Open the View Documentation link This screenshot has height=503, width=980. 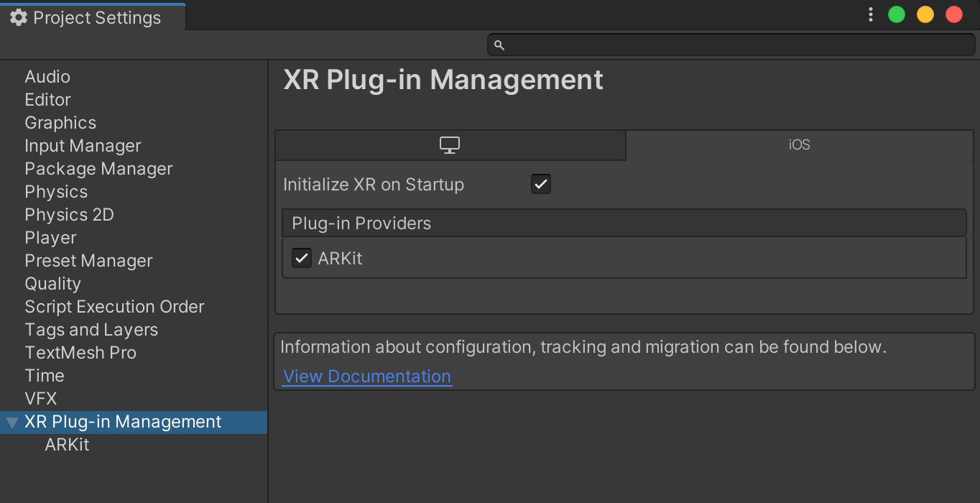[x=367, y=376]
